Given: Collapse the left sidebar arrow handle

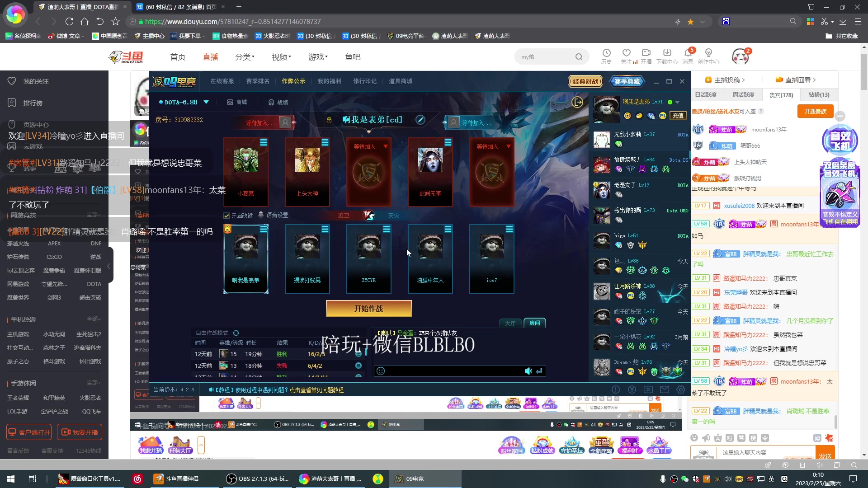Looking at the screenshot, I should (x=108, y=266).
